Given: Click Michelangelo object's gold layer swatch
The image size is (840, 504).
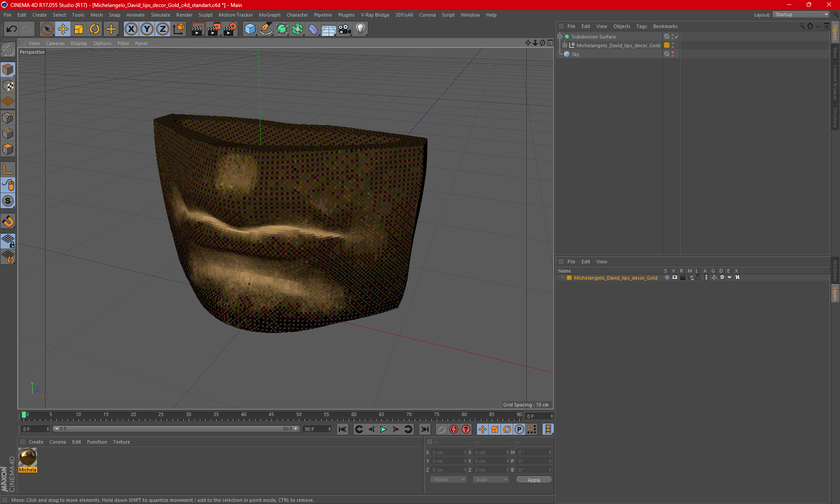Looking at the screenshot, I should click(x=667, y=45).
